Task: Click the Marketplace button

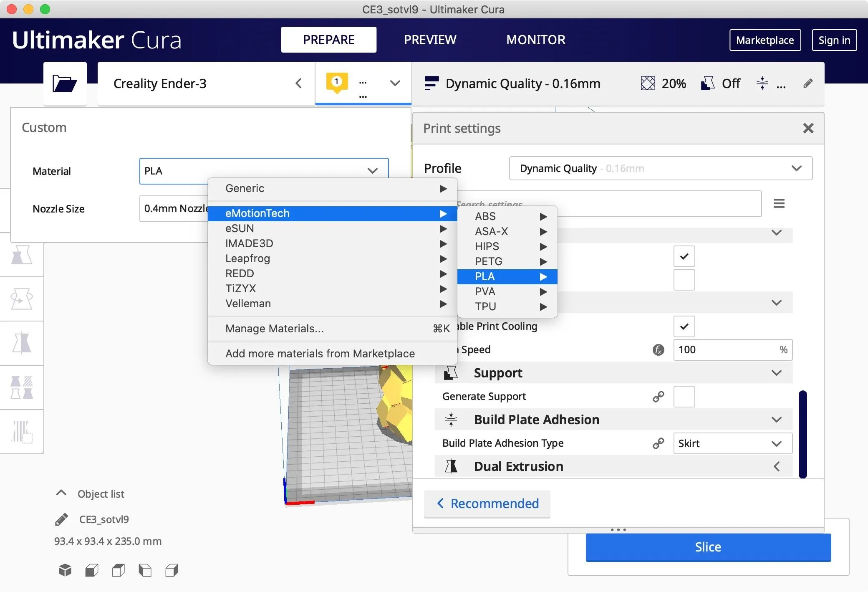Action: click(x=765, y=40)
